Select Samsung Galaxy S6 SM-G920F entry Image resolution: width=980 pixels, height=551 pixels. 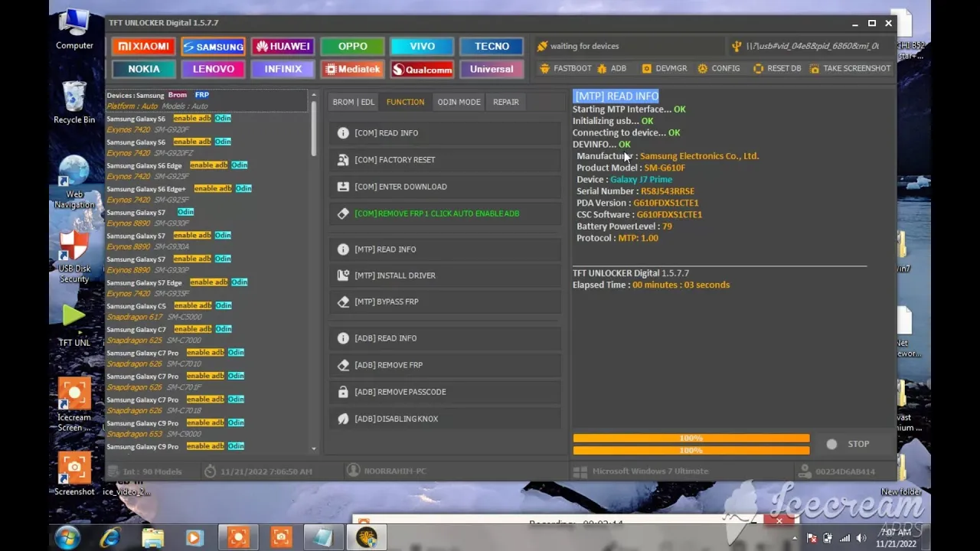tap(207, 124)
